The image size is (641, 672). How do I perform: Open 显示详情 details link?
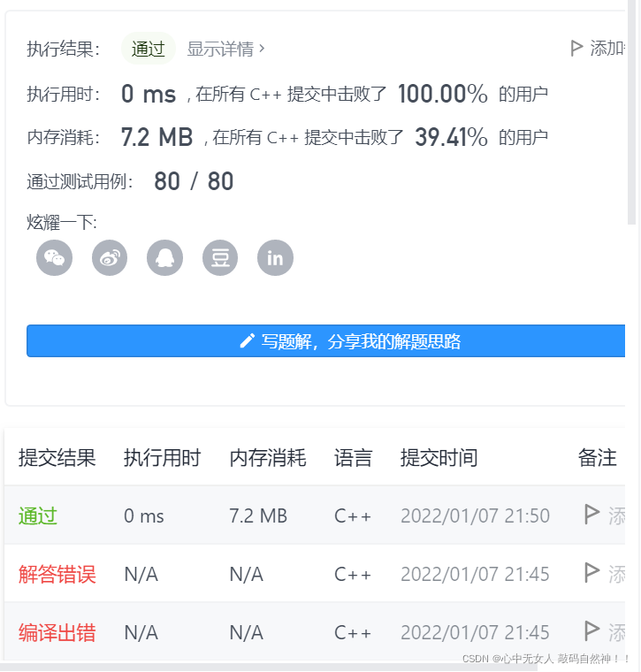tap(225, 49)
